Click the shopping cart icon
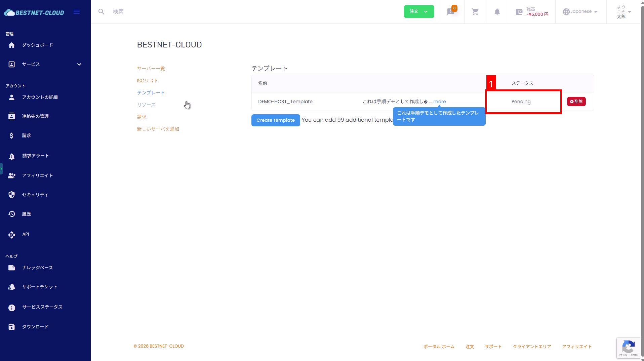 click(x=475, y=12)
